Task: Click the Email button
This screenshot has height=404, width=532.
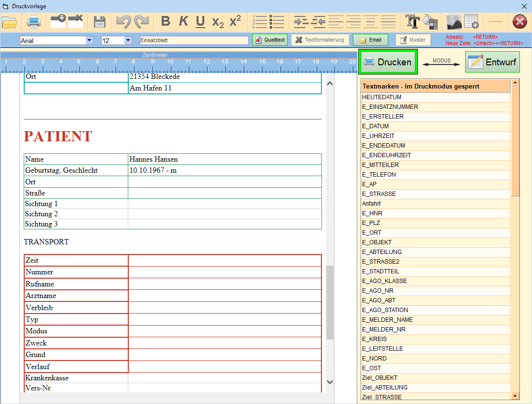Action: click(370, 40)
